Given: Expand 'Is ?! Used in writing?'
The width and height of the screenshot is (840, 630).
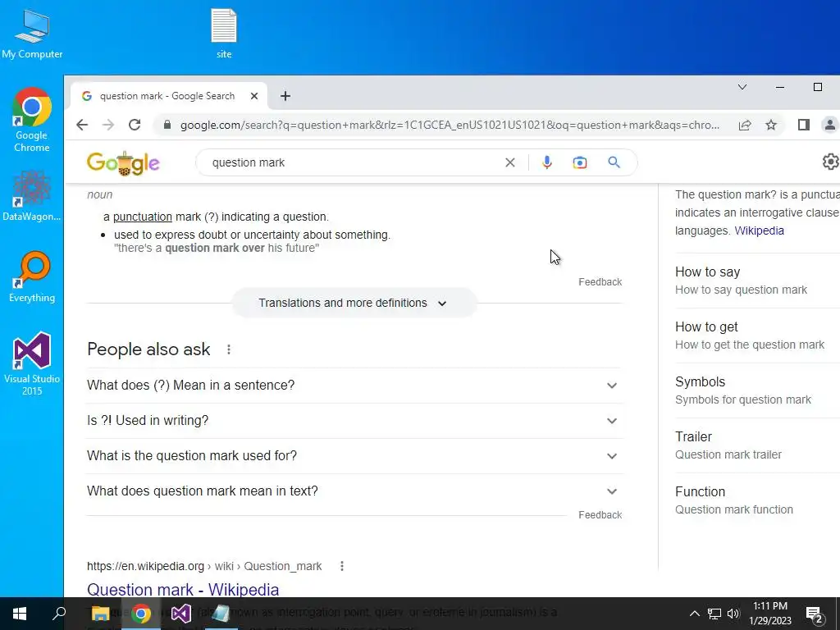Looking at the screenshot, I should pos(354,421).
